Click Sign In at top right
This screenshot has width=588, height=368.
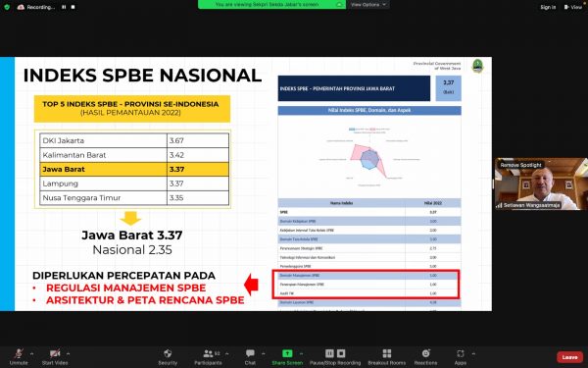[548, 7]
